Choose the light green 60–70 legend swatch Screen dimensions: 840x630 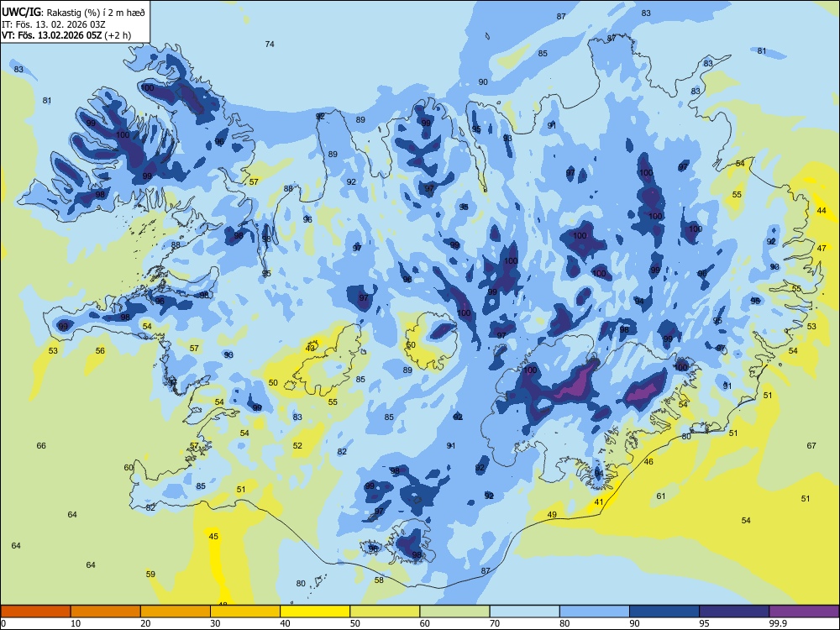click(x=454, y=612)
